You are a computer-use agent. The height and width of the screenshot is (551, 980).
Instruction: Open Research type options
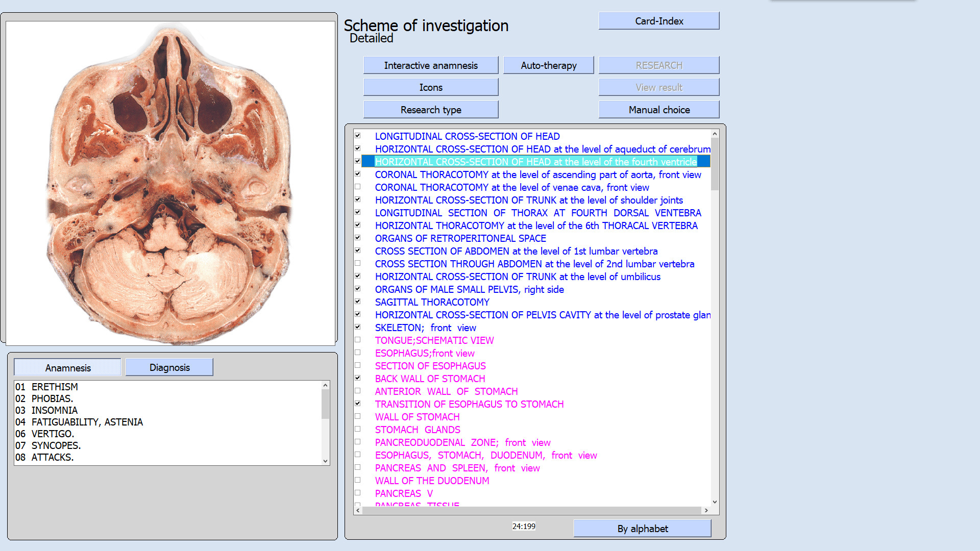click(x=431, y=110)
